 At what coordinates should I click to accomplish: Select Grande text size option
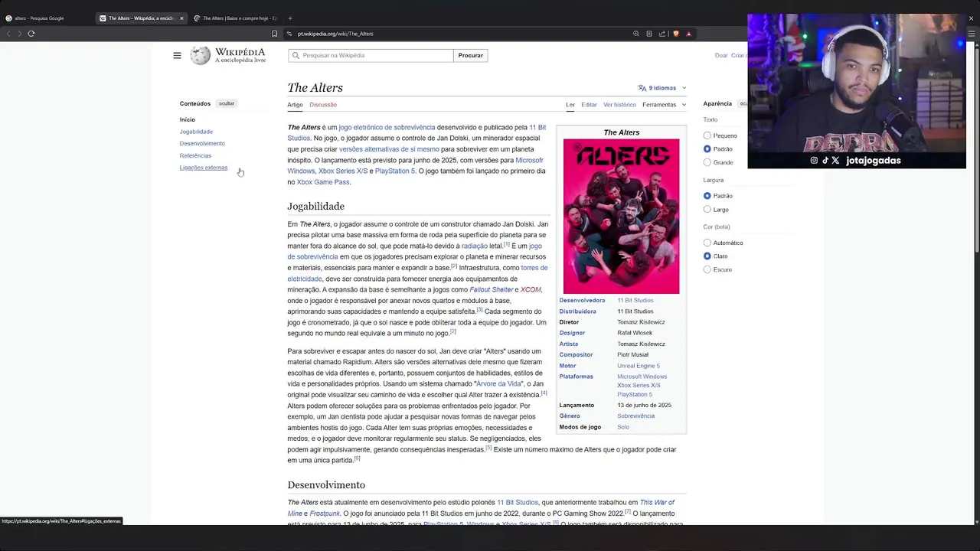pos(707,162)
